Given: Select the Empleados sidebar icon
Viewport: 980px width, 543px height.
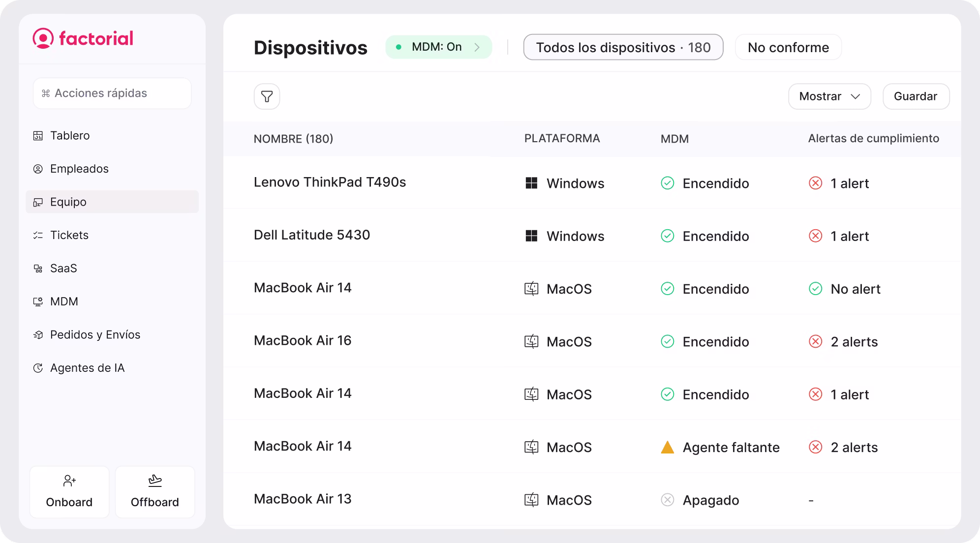Looking at the screenshot, I should pos(38,169).
